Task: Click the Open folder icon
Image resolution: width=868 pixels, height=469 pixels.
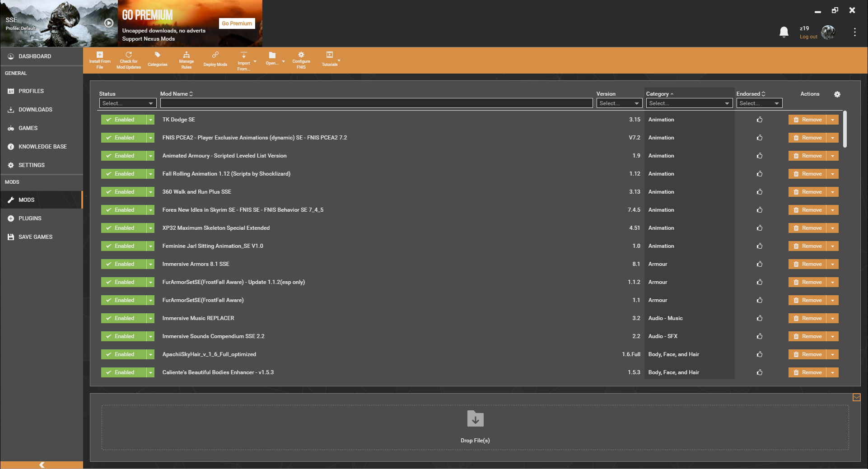Action: (272, 59)
